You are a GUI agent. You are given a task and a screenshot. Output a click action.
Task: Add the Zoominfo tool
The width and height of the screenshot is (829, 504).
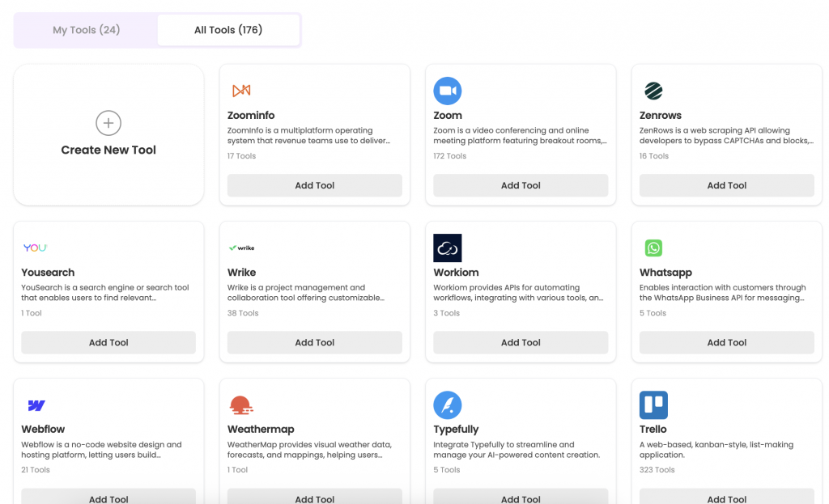(x=315, y=185)
